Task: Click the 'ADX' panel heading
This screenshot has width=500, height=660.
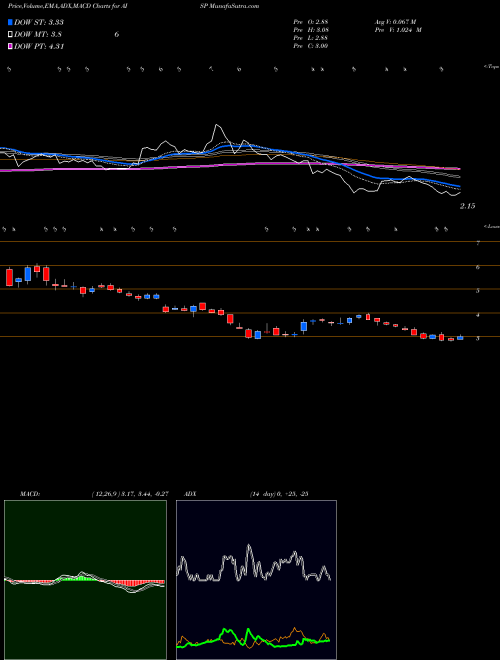Action: [190, 494]
